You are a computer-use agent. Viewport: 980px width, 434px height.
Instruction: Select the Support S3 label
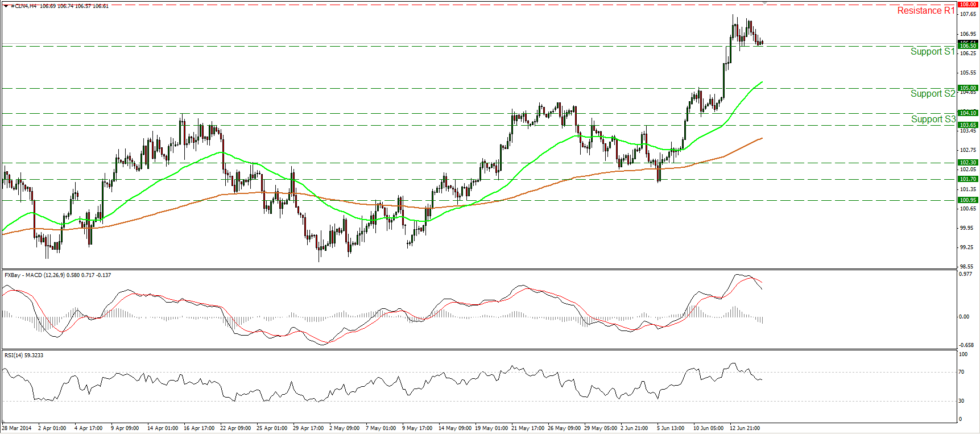point(933,119)
